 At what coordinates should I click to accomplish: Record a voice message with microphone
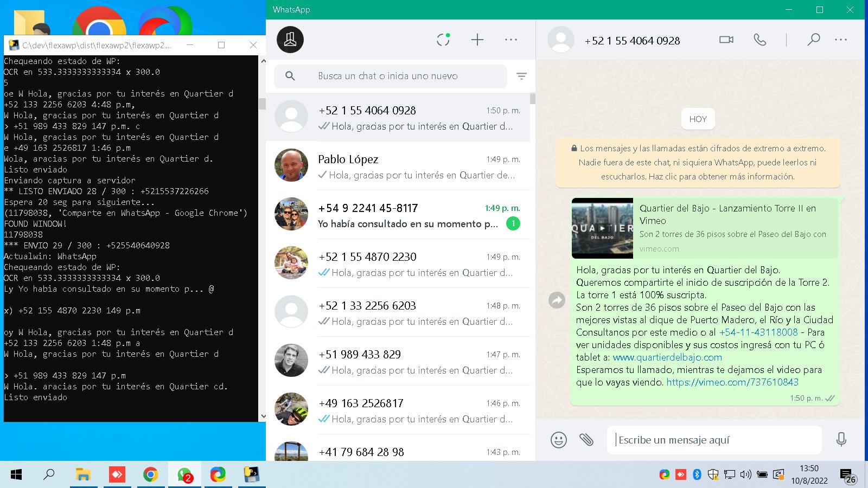coord(841,440)
